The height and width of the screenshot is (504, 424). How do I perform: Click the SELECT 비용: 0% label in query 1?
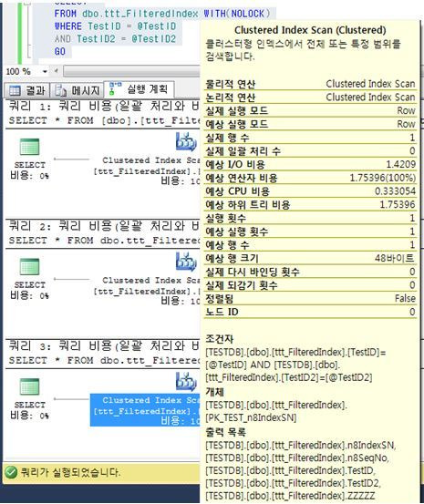(x=29, y=170)
